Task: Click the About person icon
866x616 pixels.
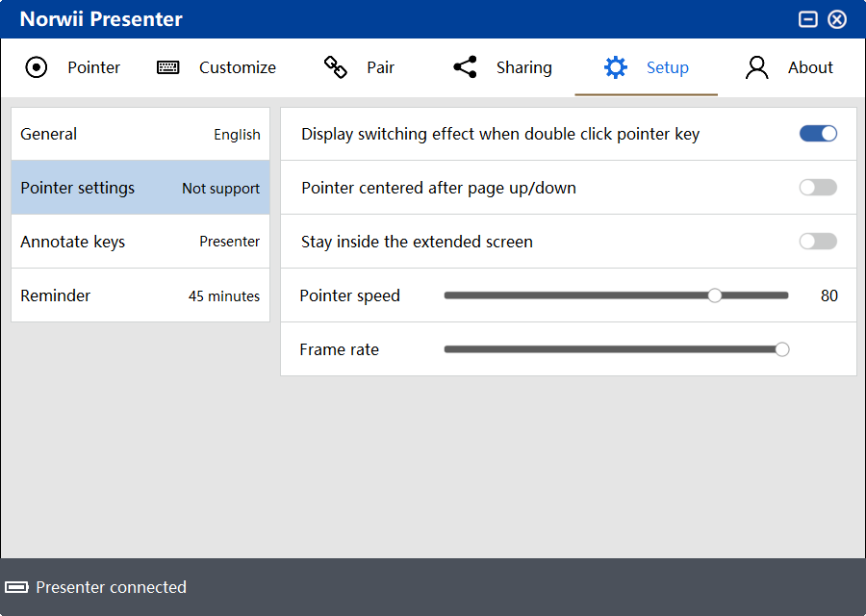Action: pyautogui.click(x=756, y=67)
